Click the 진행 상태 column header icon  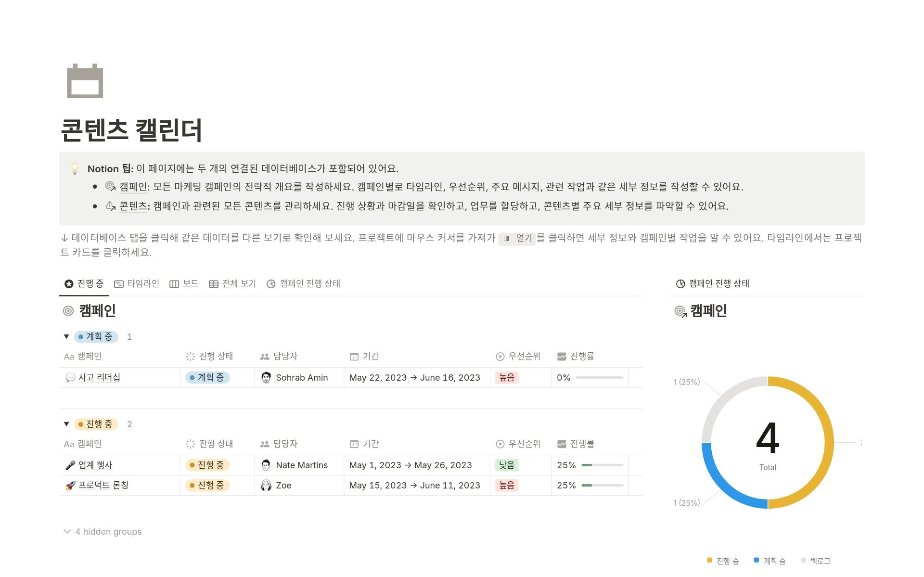190,356
